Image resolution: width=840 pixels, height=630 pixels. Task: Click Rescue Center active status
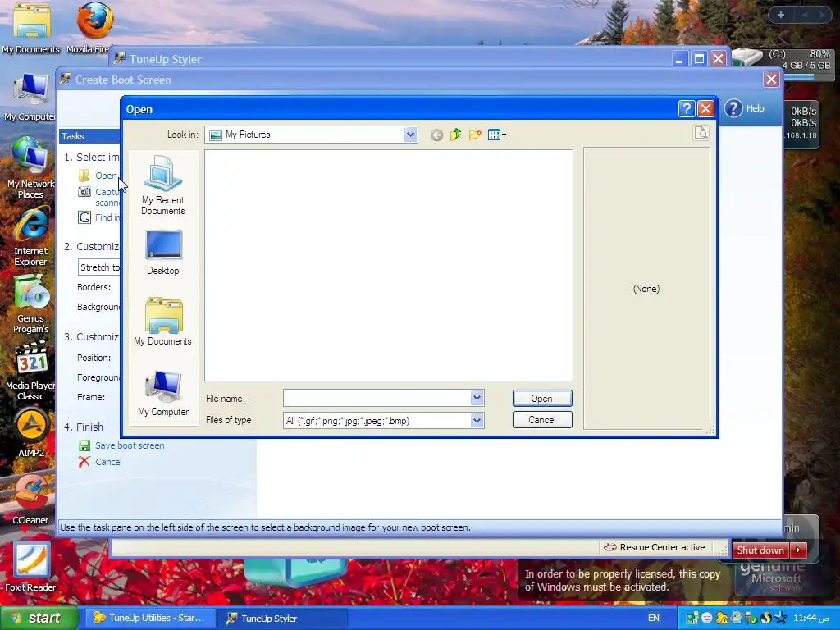point(655,547)
